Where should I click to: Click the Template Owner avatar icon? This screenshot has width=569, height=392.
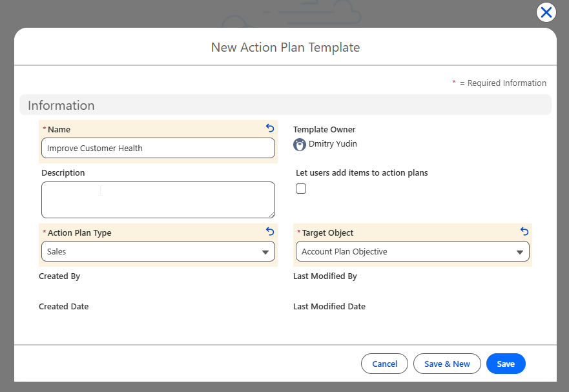tap(300, 145)
